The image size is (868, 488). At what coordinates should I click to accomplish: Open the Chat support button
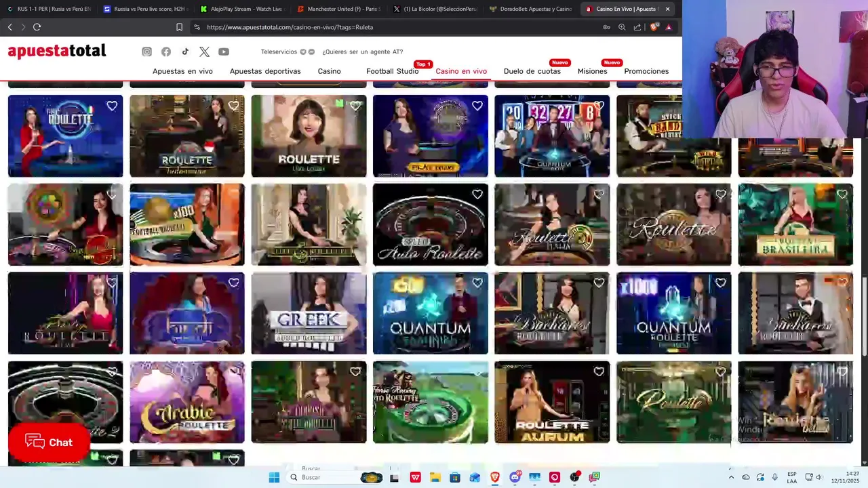click(x=49, y=443)
